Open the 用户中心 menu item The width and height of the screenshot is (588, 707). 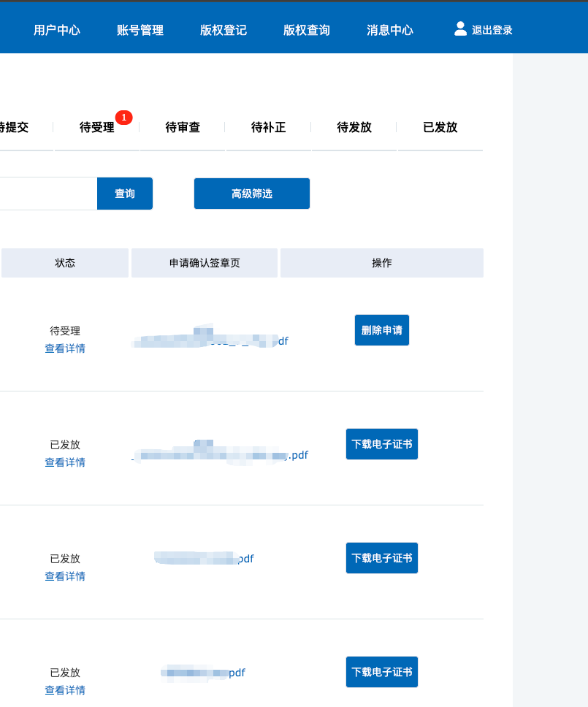pos(57,30)
